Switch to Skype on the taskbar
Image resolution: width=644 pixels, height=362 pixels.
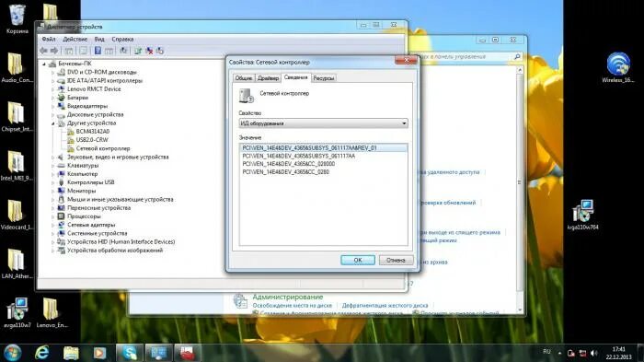tap(130, 353)
